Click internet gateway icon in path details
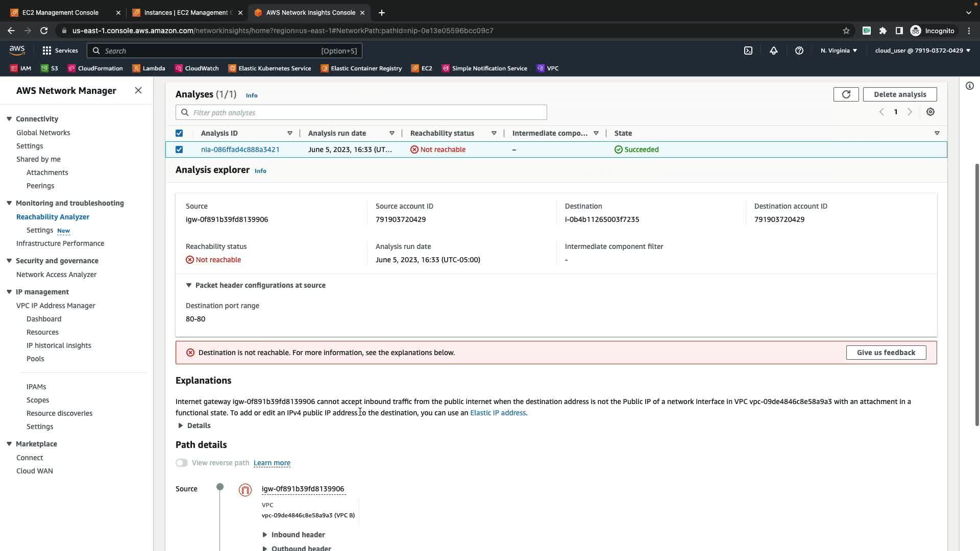 (245, 490)
